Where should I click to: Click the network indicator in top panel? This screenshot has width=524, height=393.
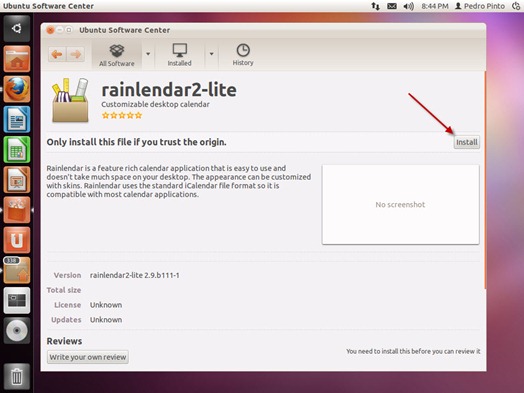(375, 6)
